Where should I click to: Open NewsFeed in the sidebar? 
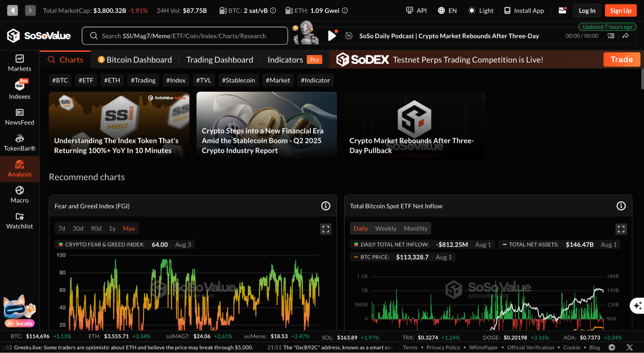point(20,117)
